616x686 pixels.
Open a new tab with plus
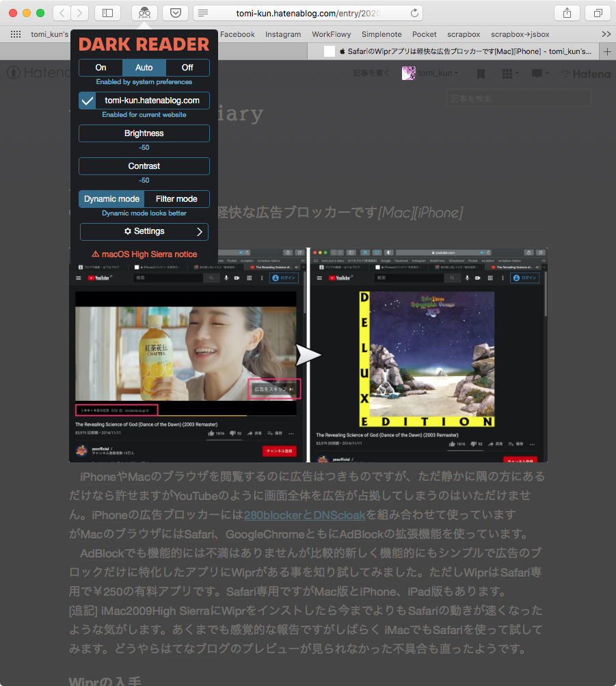[x=607, y=51]
